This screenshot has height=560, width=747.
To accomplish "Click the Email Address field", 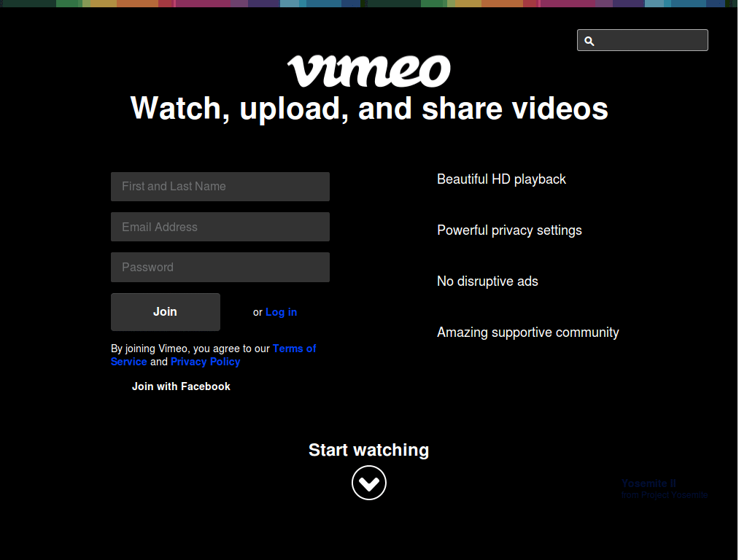I will pos(220,227).
